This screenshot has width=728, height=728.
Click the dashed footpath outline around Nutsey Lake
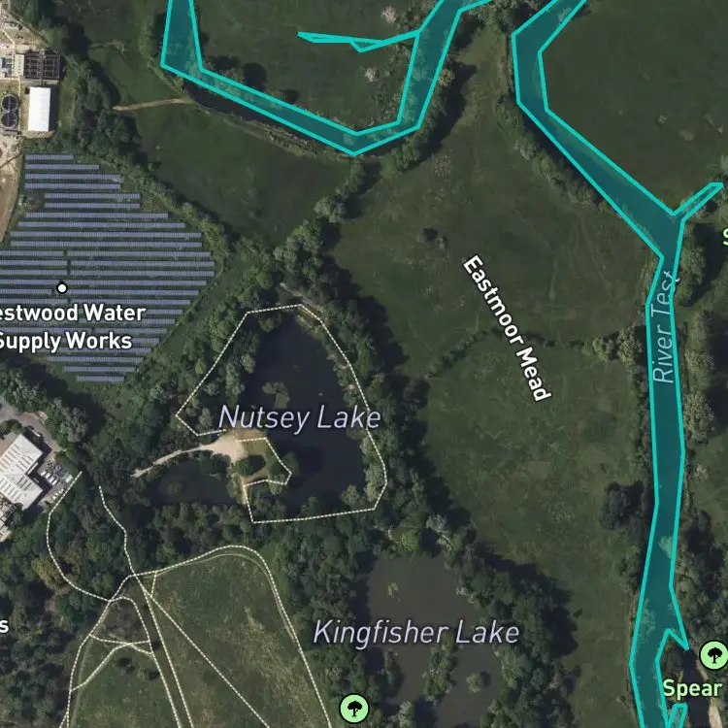pos(281,414)
